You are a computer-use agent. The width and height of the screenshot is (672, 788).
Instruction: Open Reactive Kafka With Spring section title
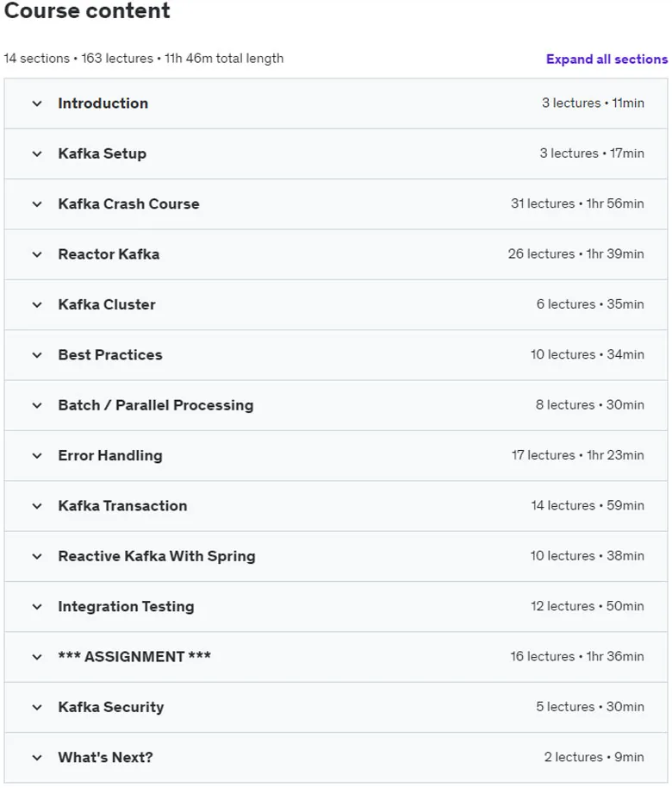click(157, 556)
